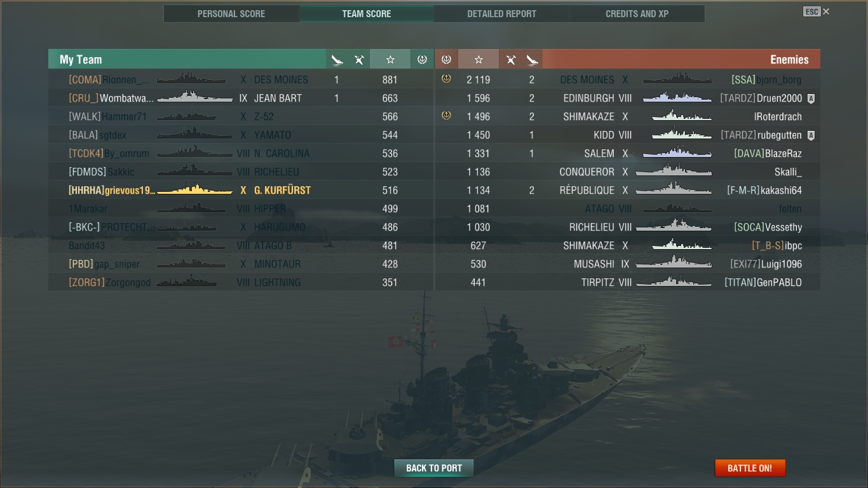
Task: Start a new match with Battle On!
Action: [x=750, y=468]
